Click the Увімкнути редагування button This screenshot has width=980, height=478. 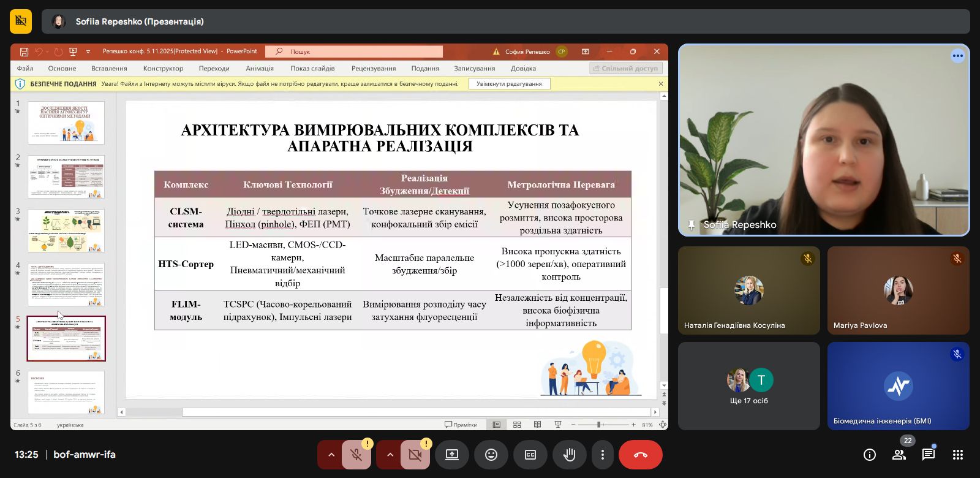click(509, 84)
